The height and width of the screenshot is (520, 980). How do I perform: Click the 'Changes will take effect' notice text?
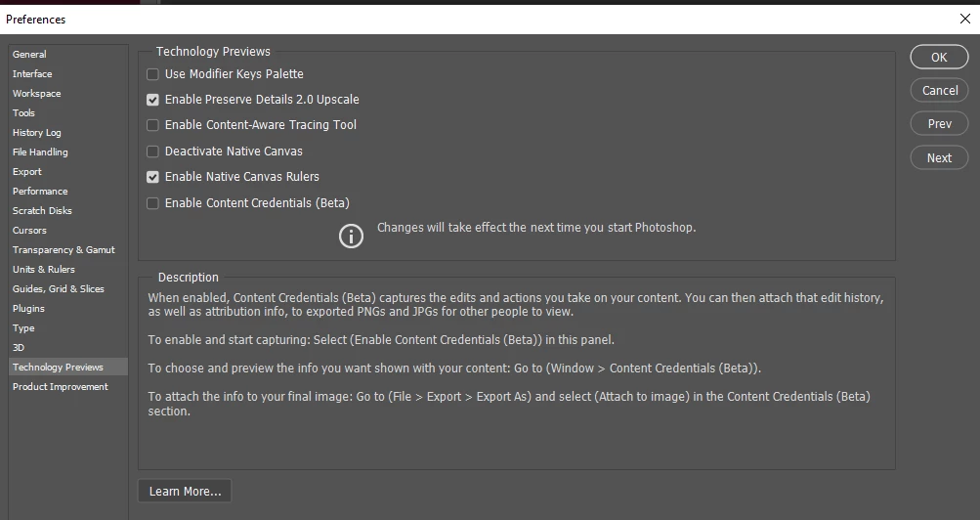(x=536, y=228)
